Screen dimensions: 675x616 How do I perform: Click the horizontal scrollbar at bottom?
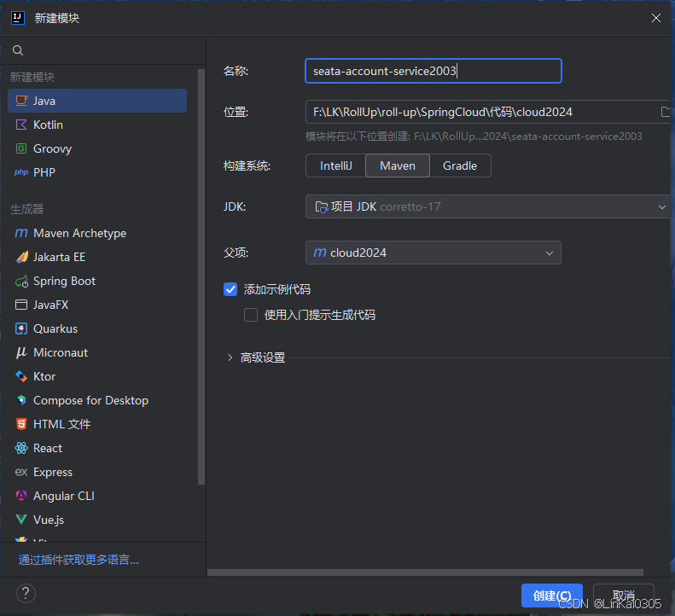[425, 572]
